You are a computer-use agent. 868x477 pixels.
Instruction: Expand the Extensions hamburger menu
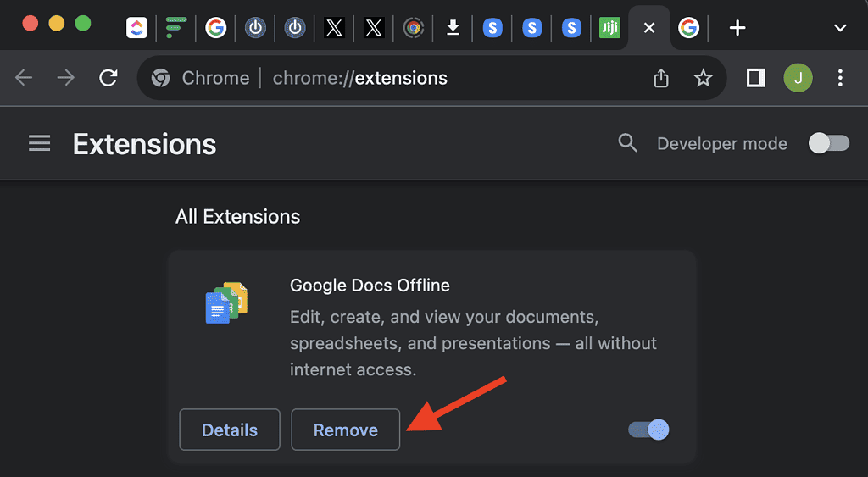tap(39, 144)
